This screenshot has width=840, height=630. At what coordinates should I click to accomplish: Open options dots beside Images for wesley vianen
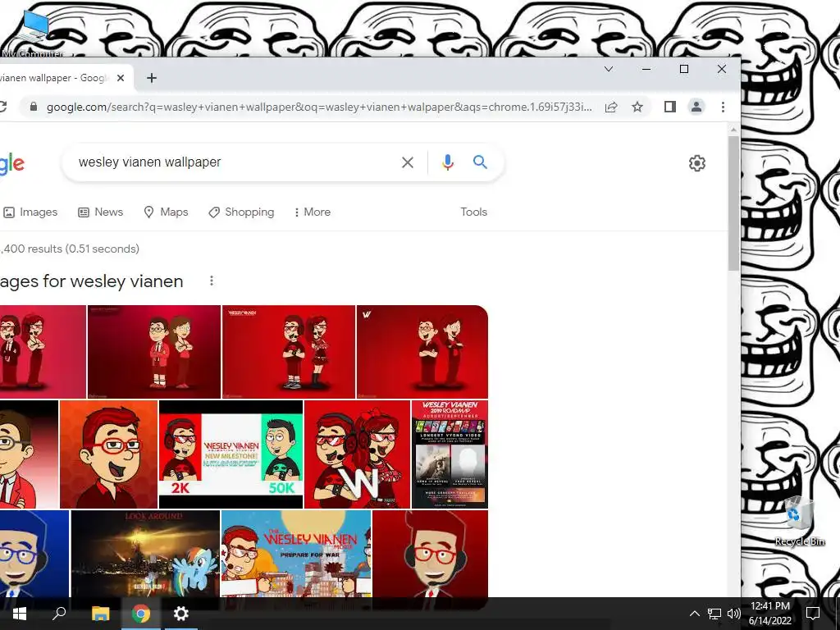pyautogui.click(x=212, y=281)
